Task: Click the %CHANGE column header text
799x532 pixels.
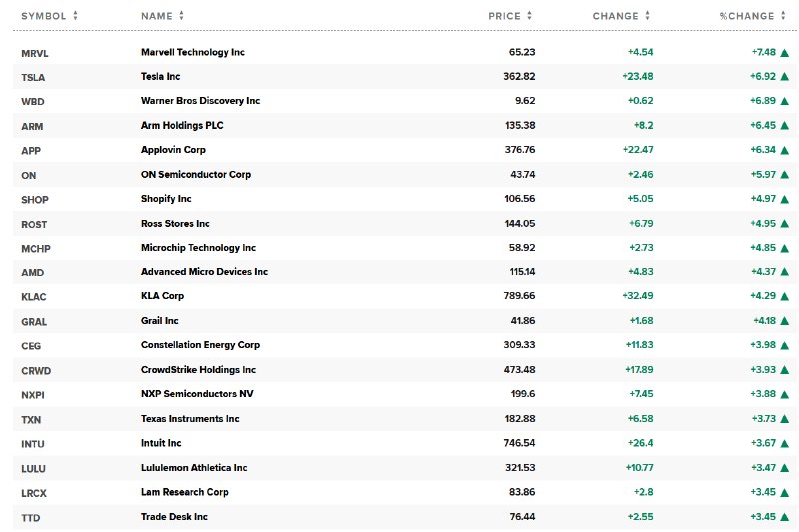Action: click(747, 16)
